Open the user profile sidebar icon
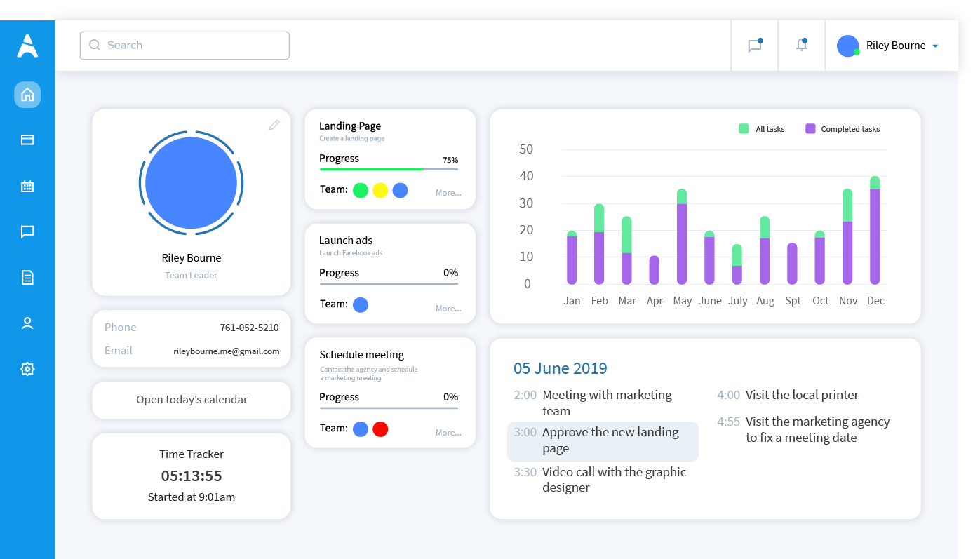The width and height of the screenshot is (980, 559). point(27,323)
